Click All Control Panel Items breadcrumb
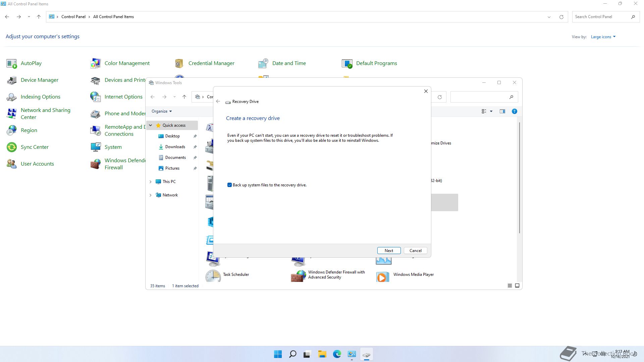Viewport: 644px width, 362px height. [x=113, y=17]
